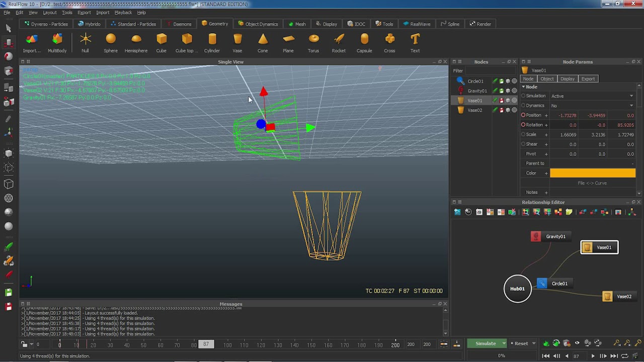
Task: Create a Cross object
Action: (x=389, y=43)
